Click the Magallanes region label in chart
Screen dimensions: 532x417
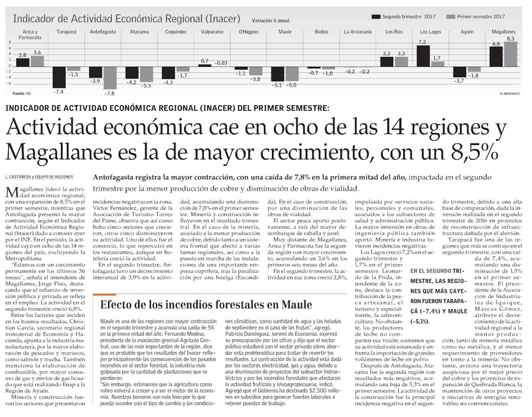coord(503,32)
